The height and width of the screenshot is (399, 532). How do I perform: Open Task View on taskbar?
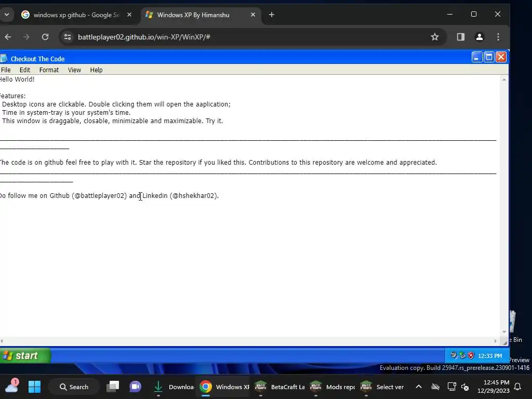(x=113, y=387)
